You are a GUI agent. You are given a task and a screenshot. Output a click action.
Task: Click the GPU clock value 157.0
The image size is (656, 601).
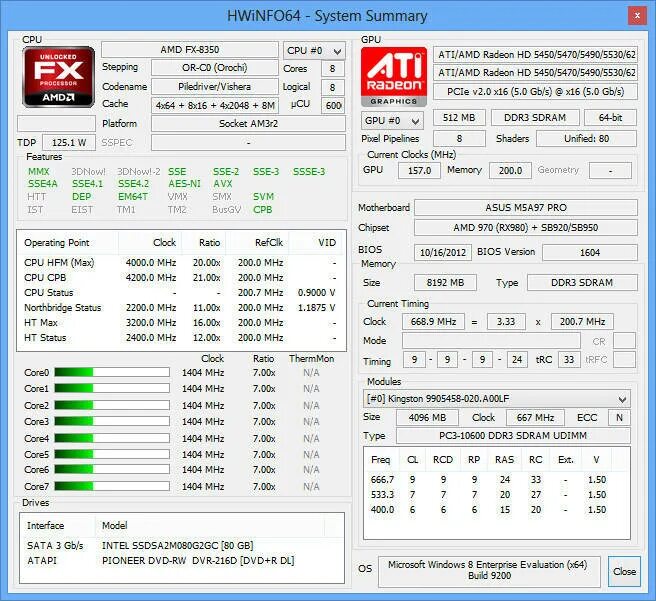(419, 171)
